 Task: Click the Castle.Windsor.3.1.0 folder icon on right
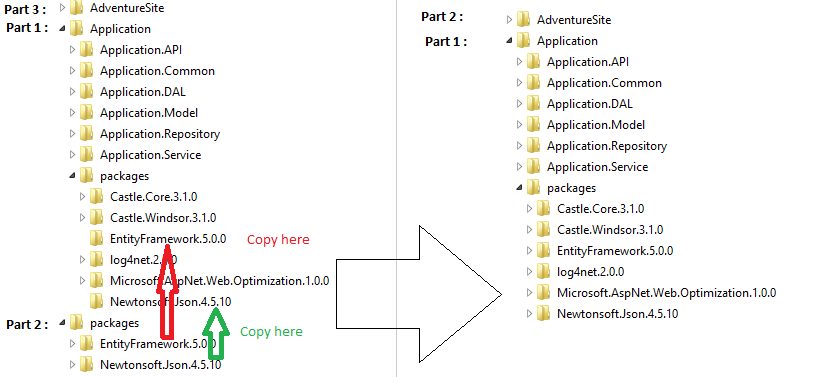[544, 230]
